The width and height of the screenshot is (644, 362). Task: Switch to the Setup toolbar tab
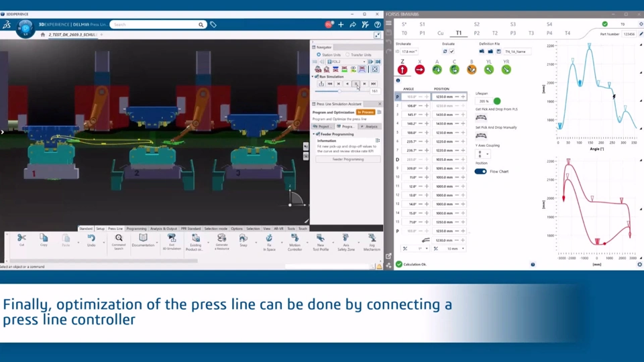click(100, 229)
